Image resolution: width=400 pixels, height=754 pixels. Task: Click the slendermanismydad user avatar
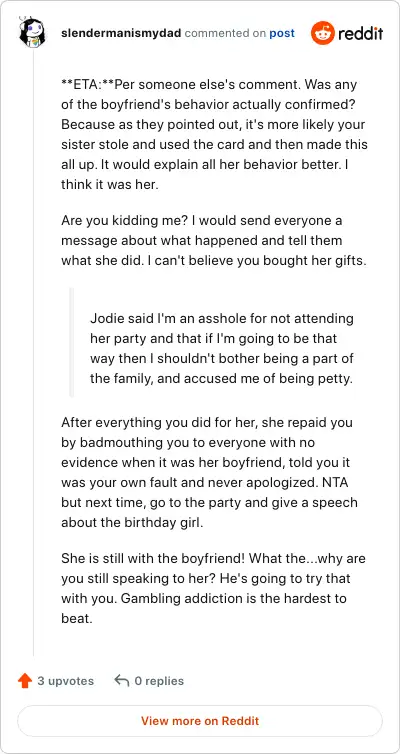click(x=32, y=33)
